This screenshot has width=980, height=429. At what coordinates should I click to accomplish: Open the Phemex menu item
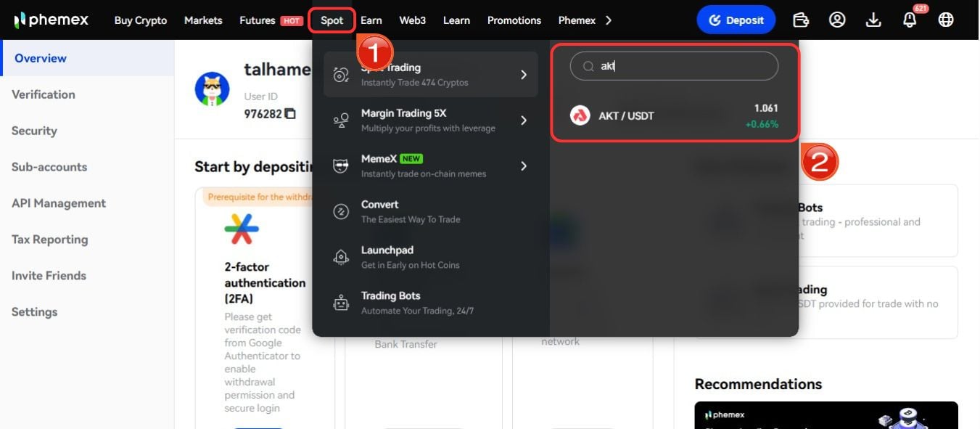point(577,20)
